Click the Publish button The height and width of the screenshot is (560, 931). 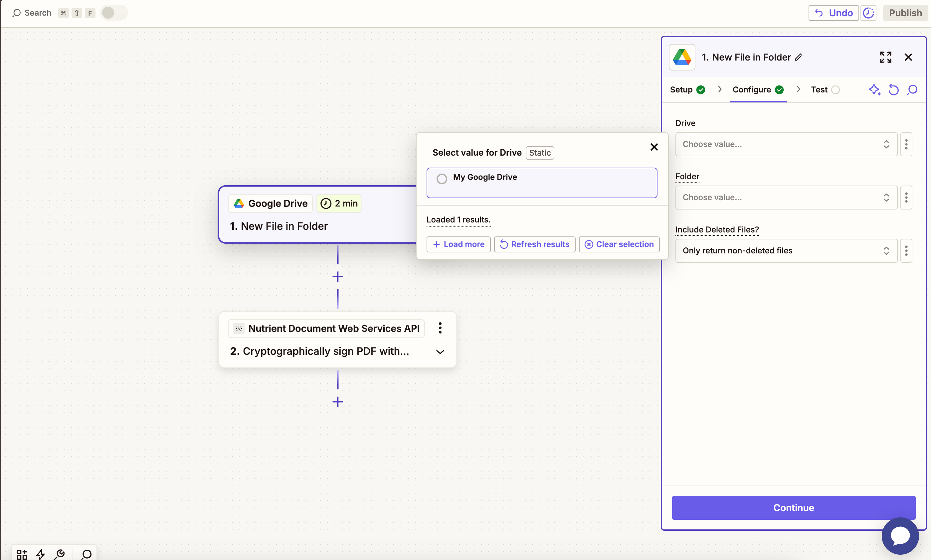905,13
